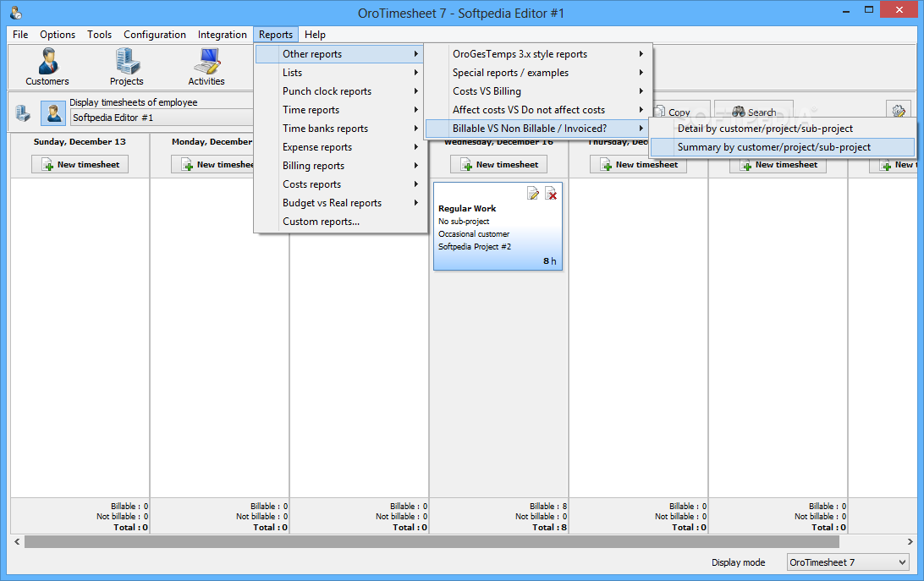This screenshot has width=924, height=581.
Task: Click the OroTimesheet title bar app icon
Action: (16, 12)
